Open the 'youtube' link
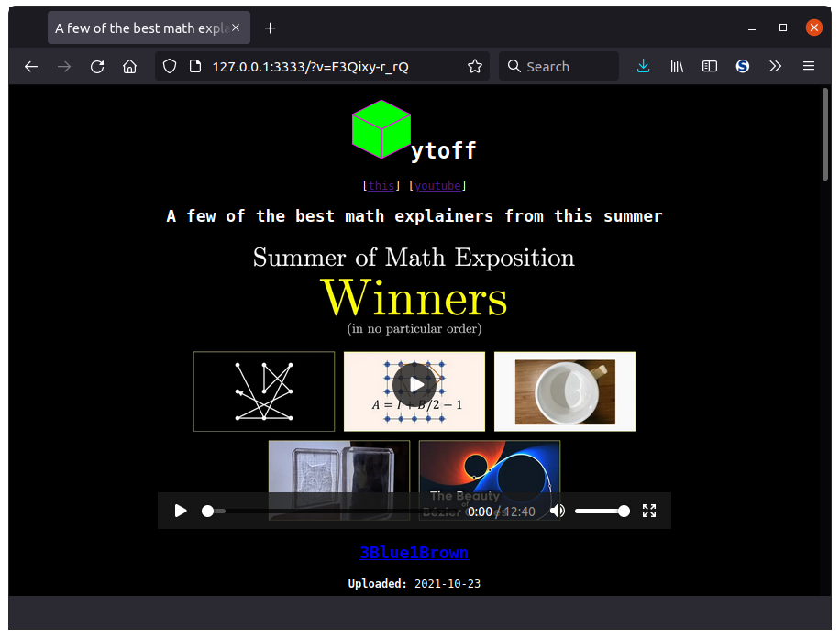The height and width of the screenshot is (638, 840). click(x=437, y=185)
